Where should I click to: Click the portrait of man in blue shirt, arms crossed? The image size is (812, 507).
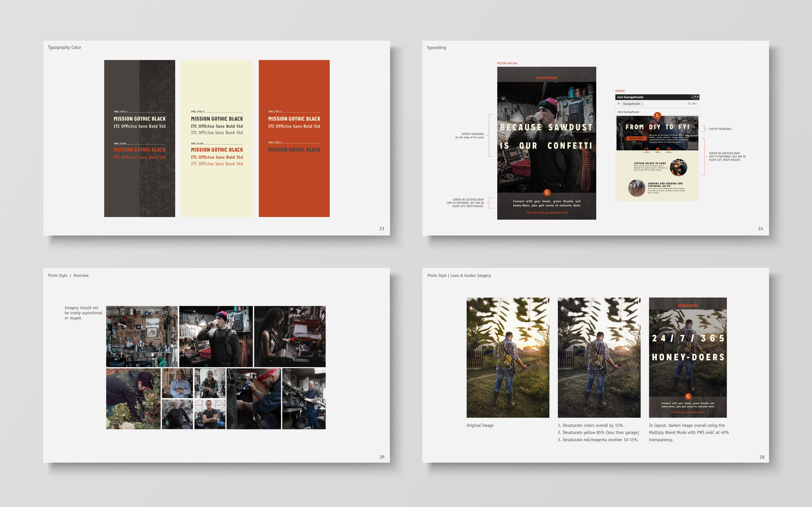pos(177,383)
